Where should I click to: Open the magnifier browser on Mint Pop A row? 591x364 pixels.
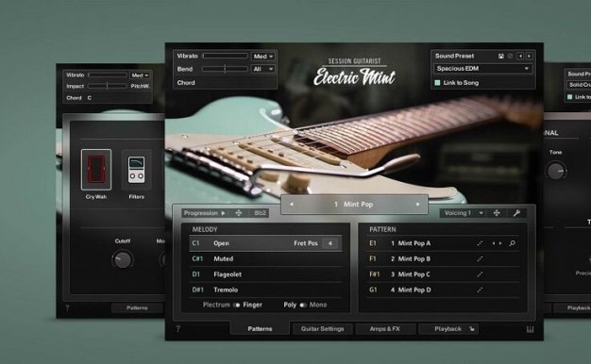pyautogui.click(x=513, y=243)
